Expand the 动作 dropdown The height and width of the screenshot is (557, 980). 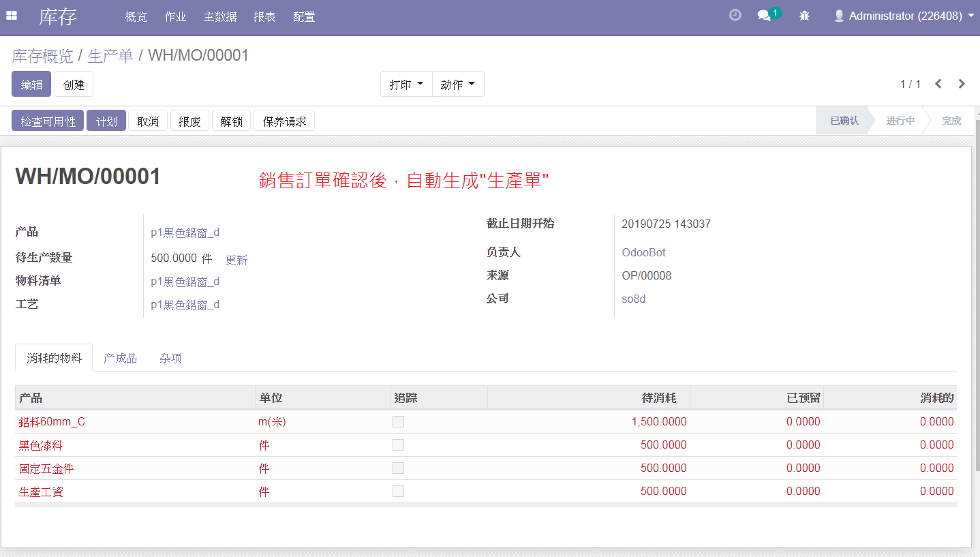(458, 85)
